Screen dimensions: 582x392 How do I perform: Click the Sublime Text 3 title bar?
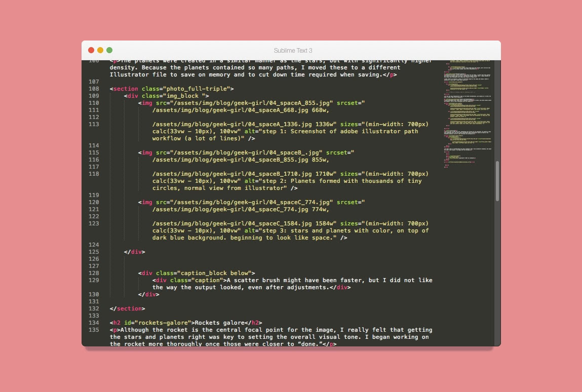coord(293,50)
